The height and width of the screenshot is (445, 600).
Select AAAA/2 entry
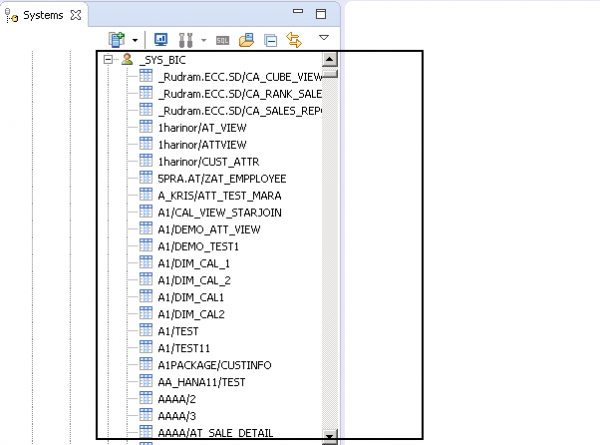point(177,399)
